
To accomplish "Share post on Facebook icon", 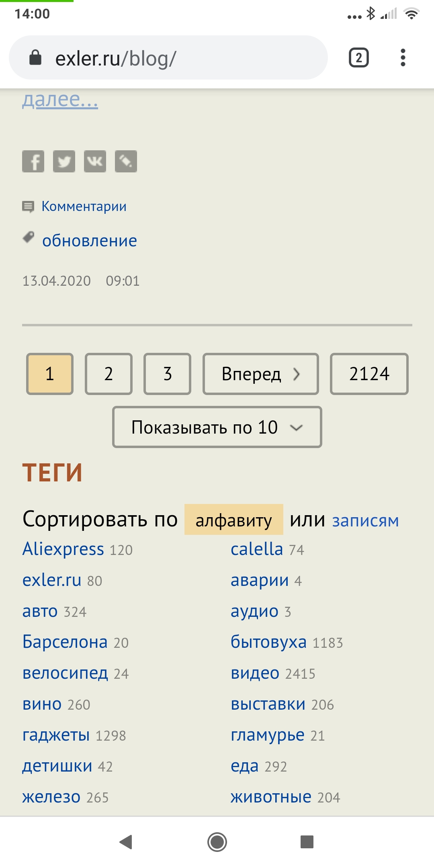I will coord(33,162).
